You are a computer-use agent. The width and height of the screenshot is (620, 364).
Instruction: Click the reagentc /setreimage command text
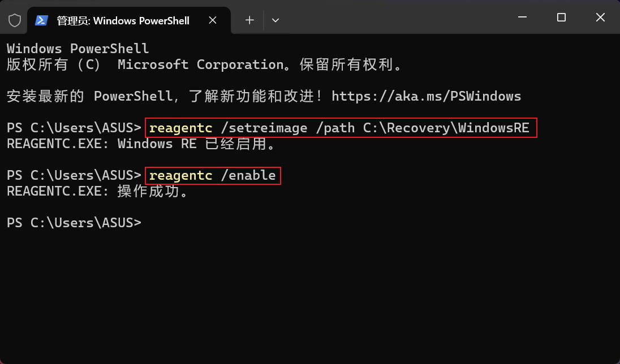coord(228,128)
